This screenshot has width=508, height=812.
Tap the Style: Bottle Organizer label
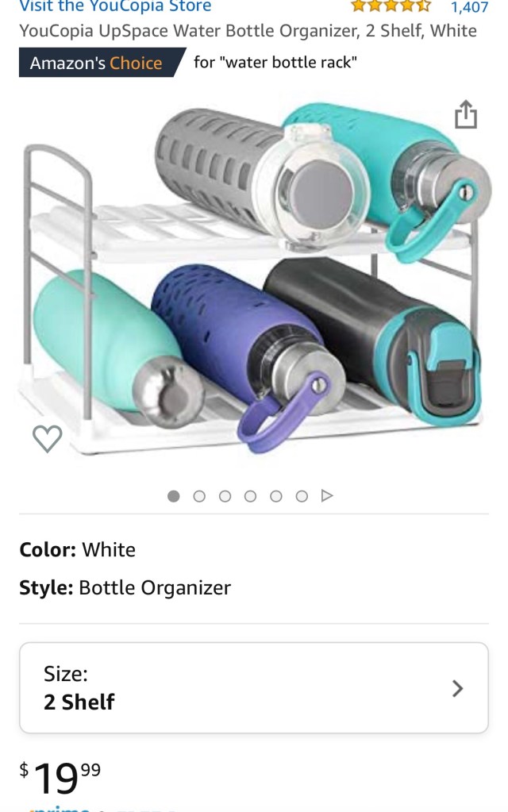(125, 588)
